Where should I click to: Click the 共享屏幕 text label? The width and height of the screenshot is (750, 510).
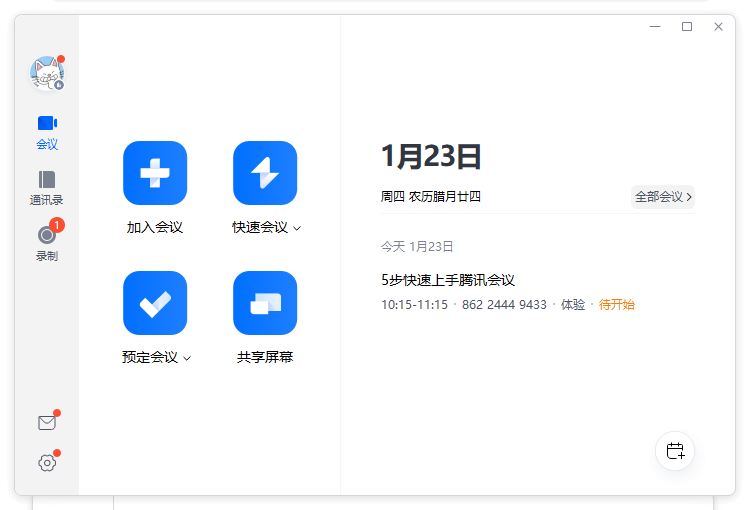click(265, 357)
